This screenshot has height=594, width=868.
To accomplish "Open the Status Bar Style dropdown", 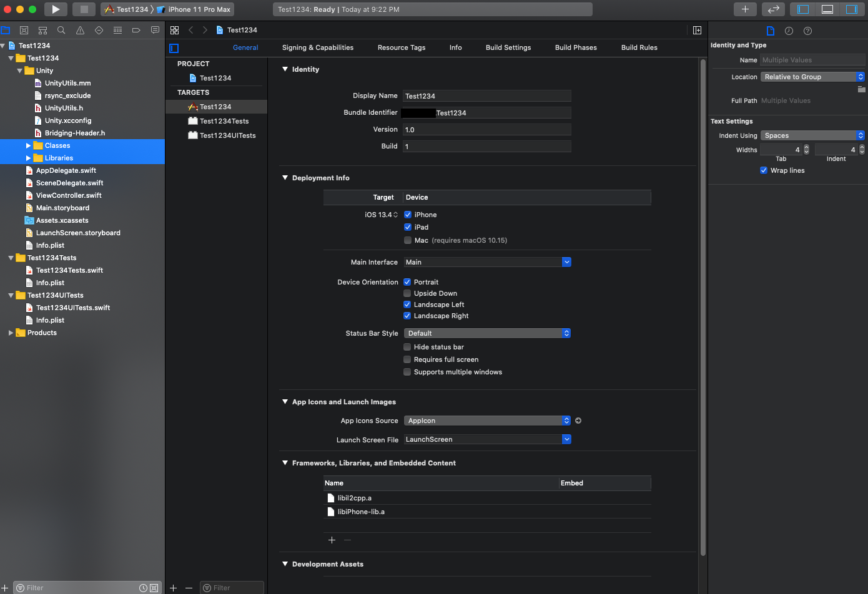I will [487, 333].
